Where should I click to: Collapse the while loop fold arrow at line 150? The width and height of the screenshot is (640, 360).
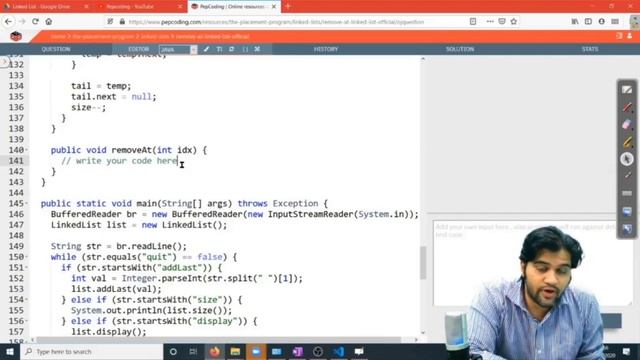point(27,257)
